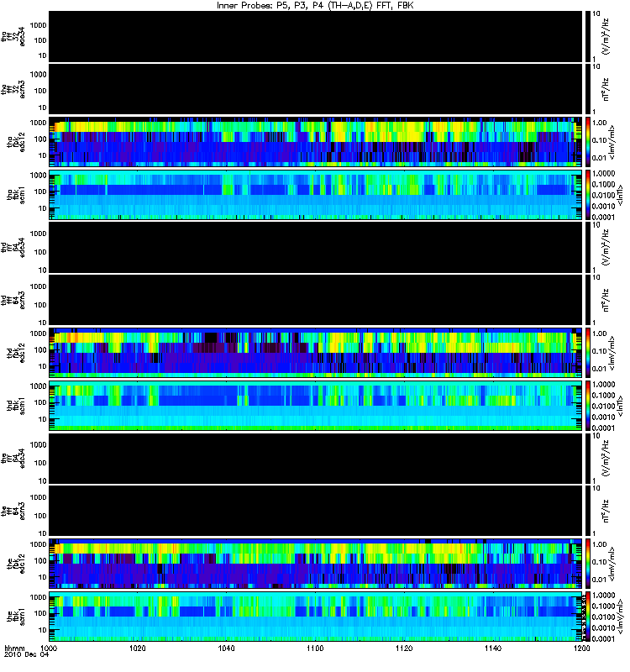Click the 10 frequency tick of tha fbk scm1
Viewport: 630px width, 672px height.
(x=43, y=208)
